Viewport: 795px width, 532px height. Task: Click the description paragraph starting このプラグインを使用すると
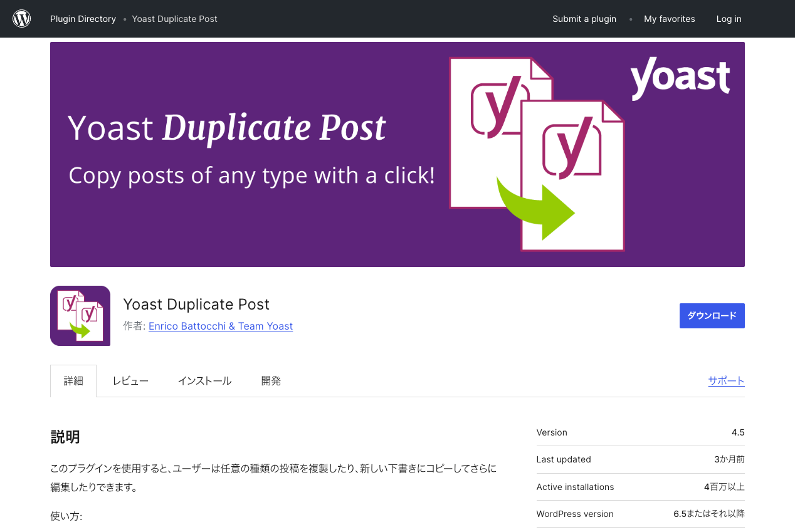[x=273, y=477]
